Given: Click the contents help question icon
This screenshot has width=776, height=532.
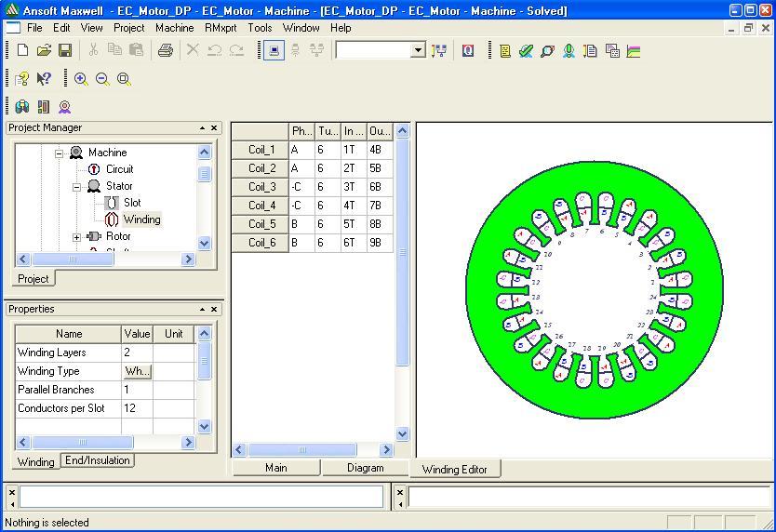Looking at the screenshot, I should pos(21,79).
